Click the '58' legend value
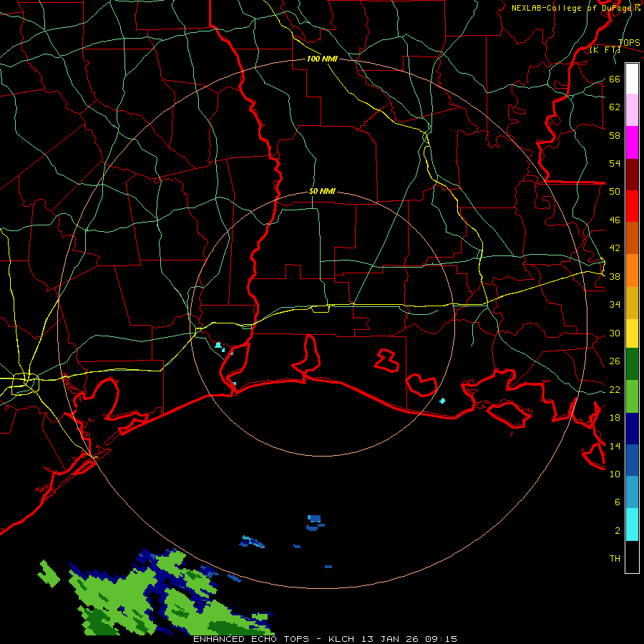 coord(615,135)
